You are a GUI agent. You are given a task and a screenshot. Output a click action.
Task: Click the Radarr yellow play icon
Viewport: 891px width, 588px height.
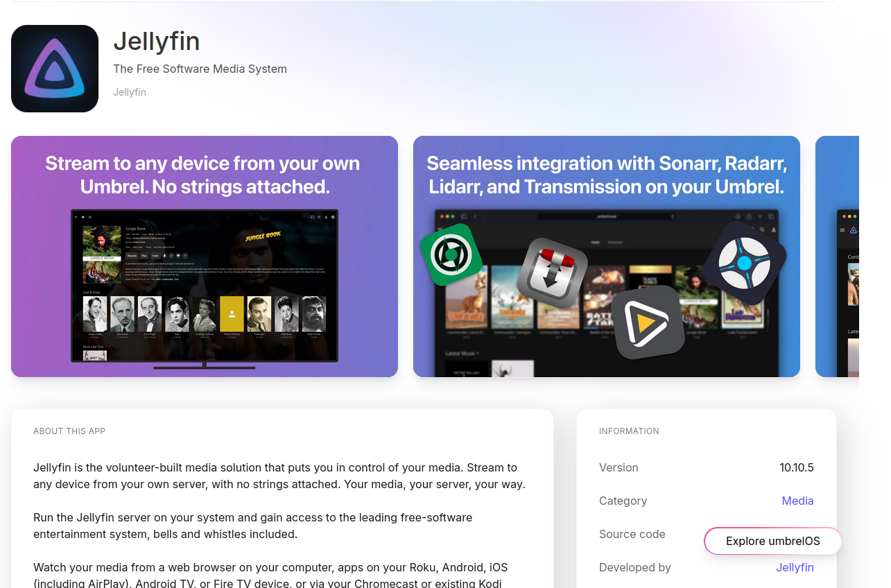coord(648,322)
